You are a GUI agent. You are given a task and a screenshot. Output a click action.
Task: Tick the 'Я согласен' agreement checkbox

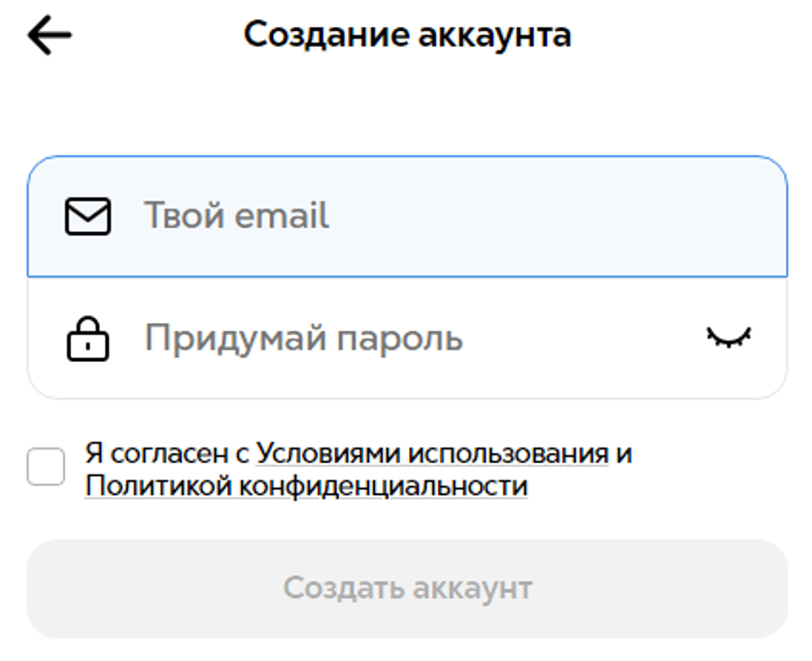(46, 466)
